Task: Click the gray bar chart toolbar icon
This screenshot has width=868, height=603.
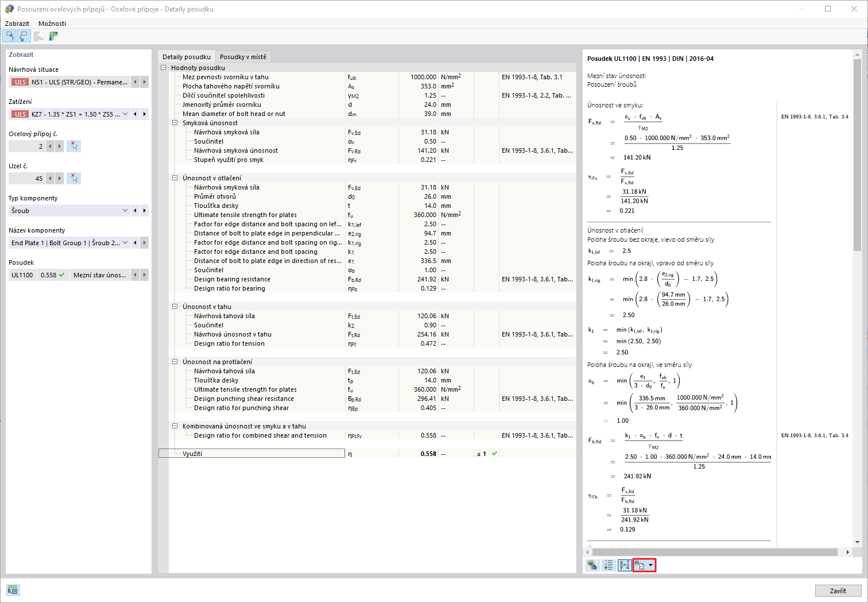Action: [38, 36]
